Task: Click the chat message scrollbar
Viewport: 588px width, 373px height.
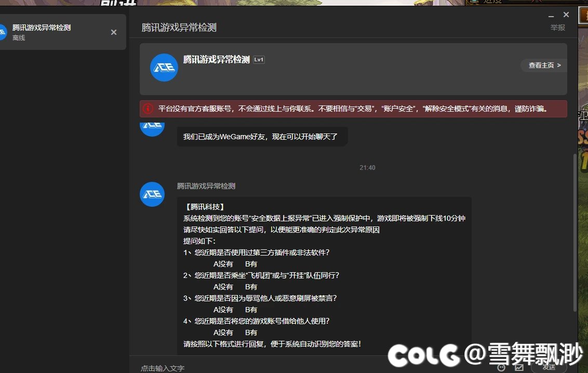Action: coord(575,232)
